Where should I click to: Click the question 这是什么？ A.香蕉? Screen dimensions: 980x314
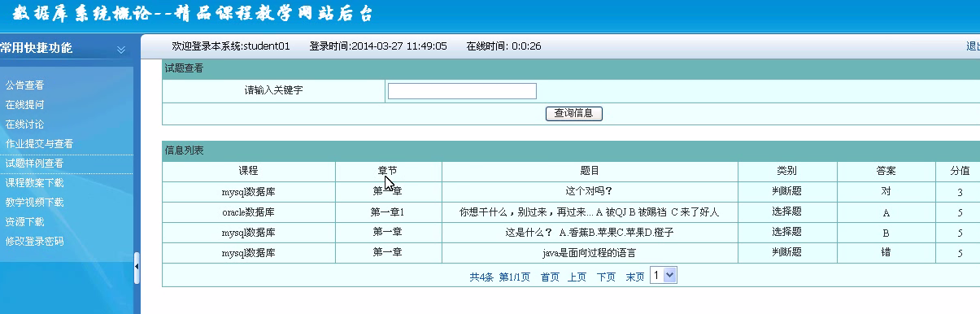[590, 232]
